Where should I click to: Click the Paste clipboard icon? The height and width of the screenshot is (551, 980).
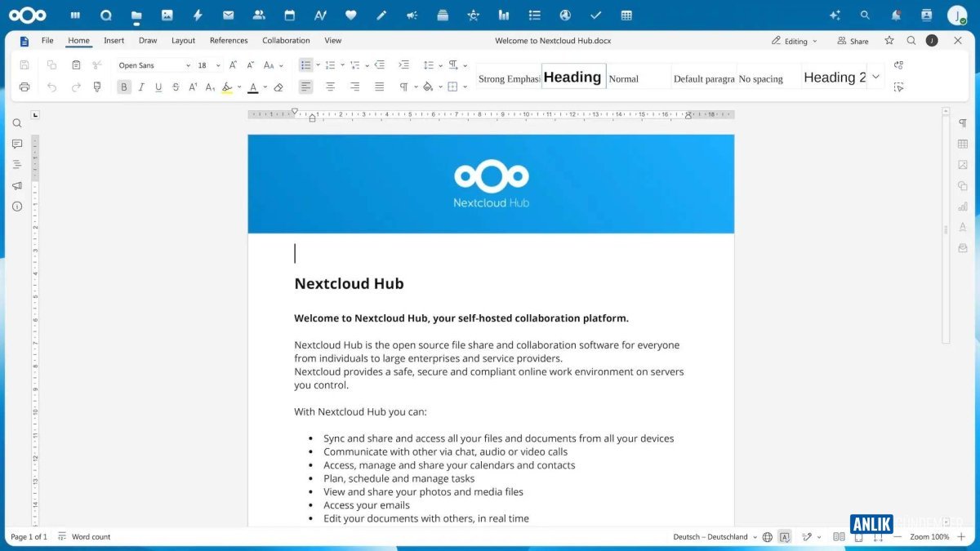coord(76,65)
